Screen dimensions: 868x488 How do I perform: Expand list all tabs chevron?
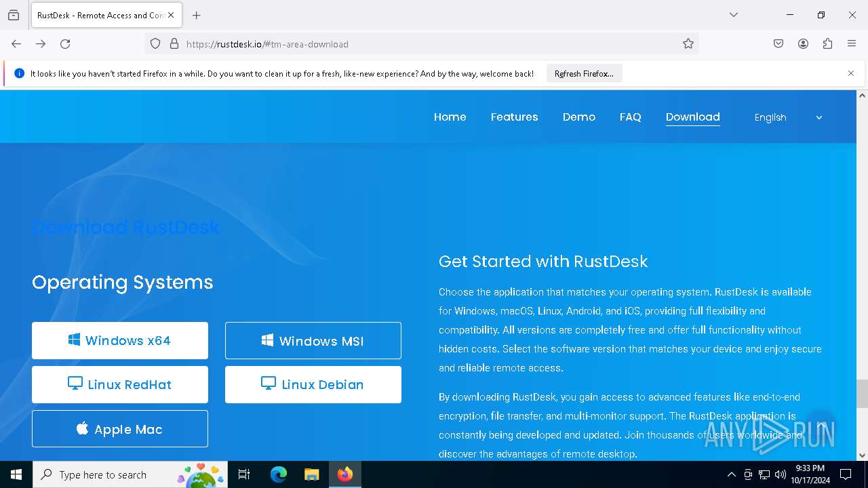[x=734, y=15]
